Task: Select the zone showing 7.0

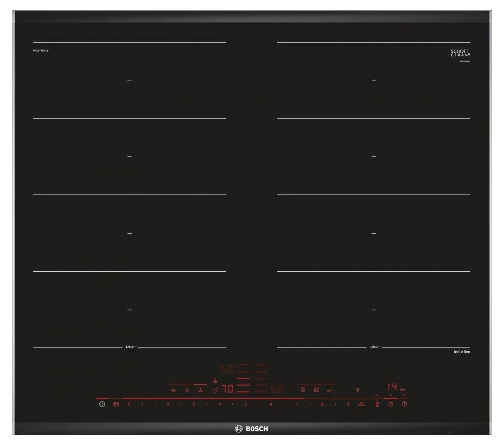Action: pos(227,390)
